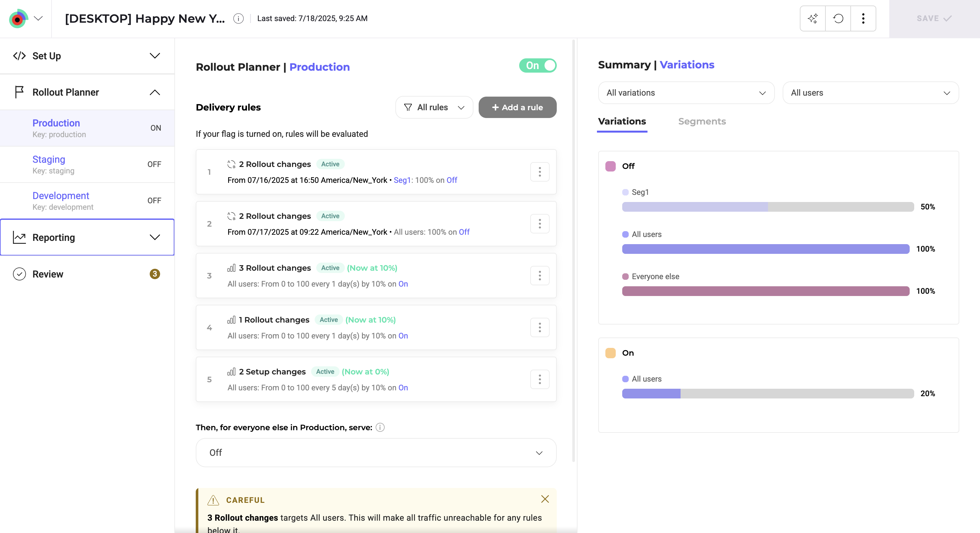The width and height of the screenshot is (980, 533).
Task: Dismiss the CAREFUL warning banner
Action: point(545,499)
